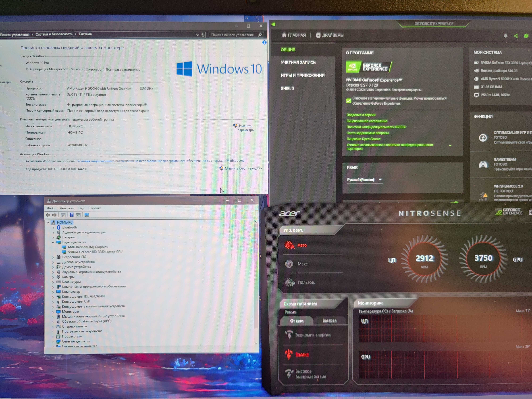Click the Device Manager help toolbar icon
Image resolution: width=532 pixels, height=399 pixels.
(x=71, y=215)
